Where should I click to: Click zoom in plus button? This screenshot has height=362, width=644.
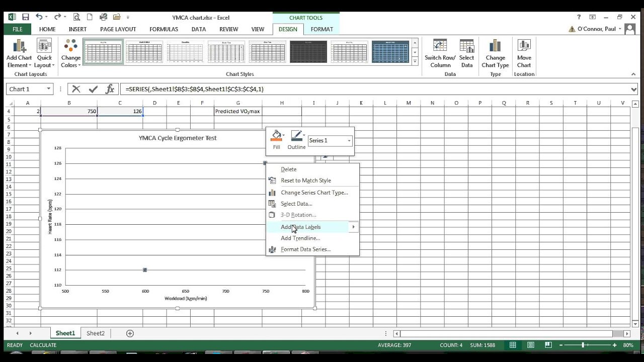[x=614, y=345]
